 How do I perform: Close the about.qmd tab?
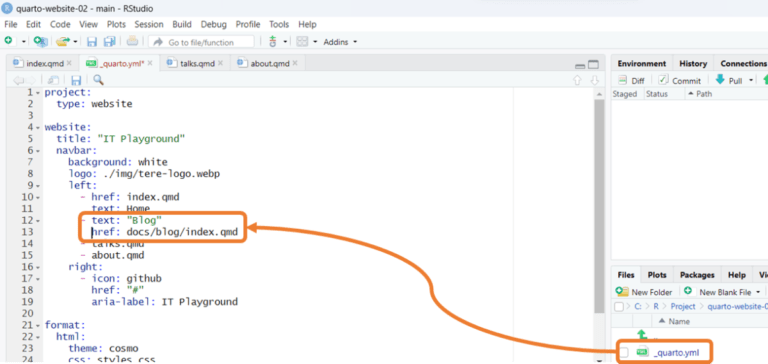[x=295, y=63]
